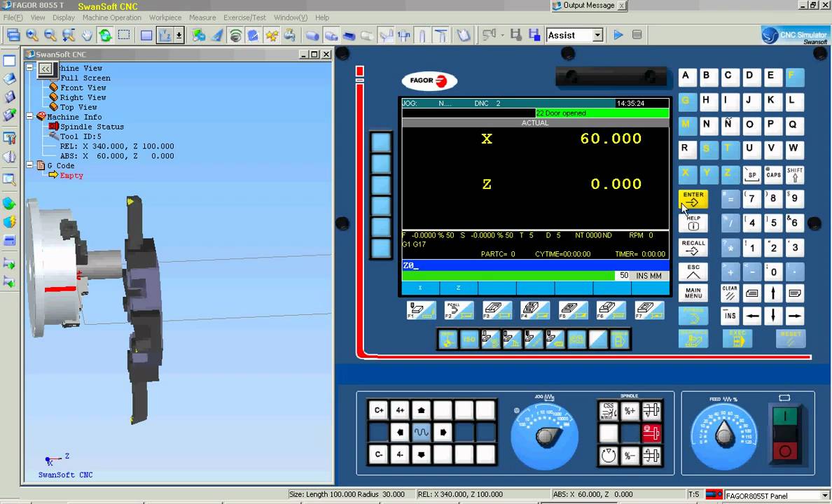Screen dimensions: 832x504
Task: Click the F1 softkey icon below screen
Action: click(422, 310)
